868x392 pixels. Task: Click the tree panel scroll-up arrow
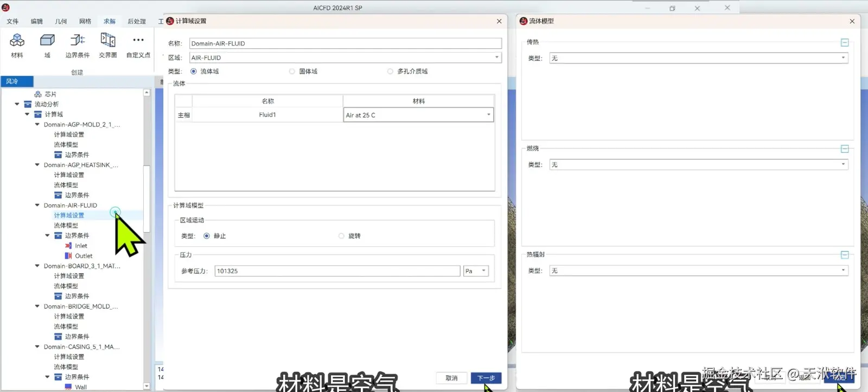(146, 93)
